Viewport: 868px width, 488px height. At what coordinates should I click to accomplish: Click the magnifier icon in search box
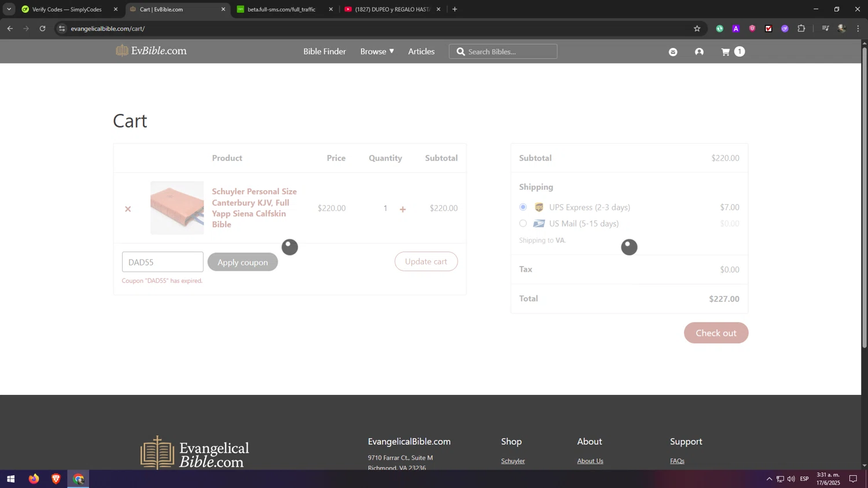point(461,52)
